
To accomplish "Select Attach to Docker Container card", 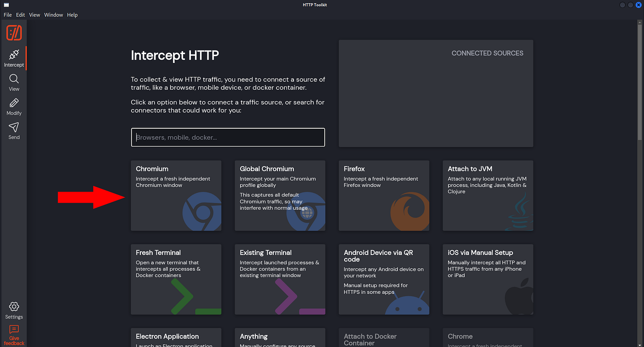I will tap(384, 337).
